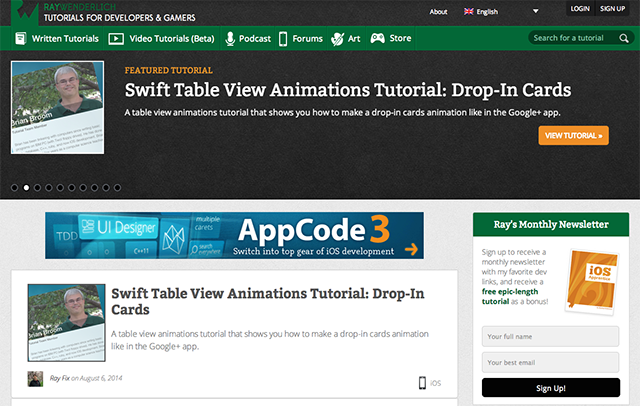Select the eighth carousel dot
The height and width of the screenshot is (406, 640).
coord(95,188)
